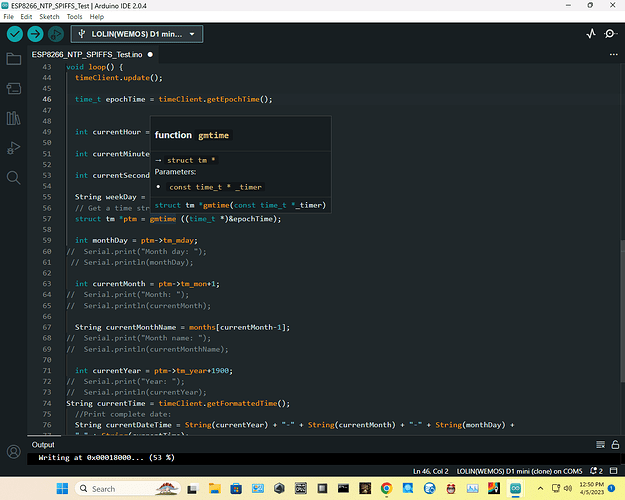Start the debugger from the toolbar
625x500 pixels.
tap(55, 34)
